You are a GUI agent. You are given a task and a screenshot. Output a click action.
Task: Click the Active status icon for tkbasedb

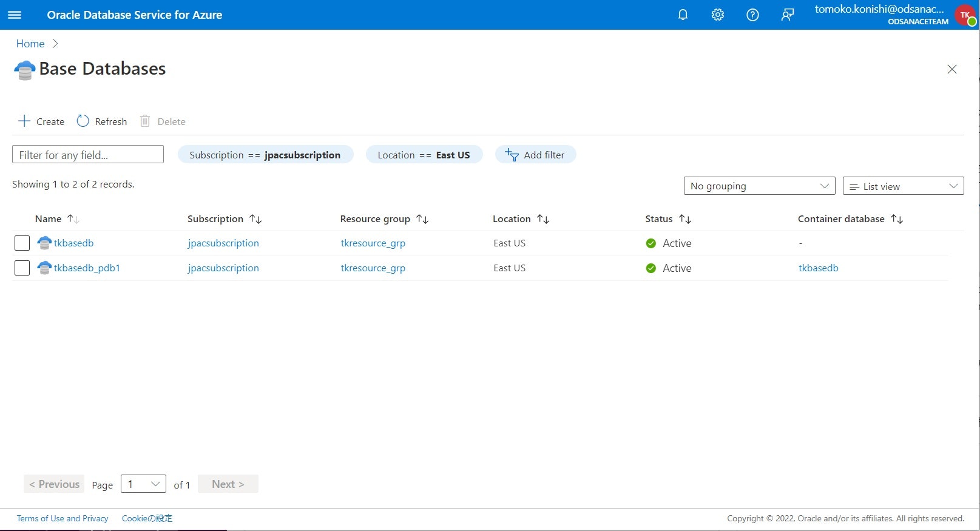[x=651, y=243]
